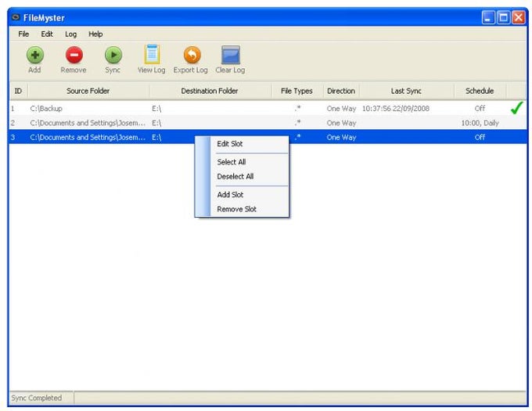This screenshot has height=411, width=532.
Task: Click ID 3 in the highlighted row
Action: pyautogui.click(x=13, y=138)
